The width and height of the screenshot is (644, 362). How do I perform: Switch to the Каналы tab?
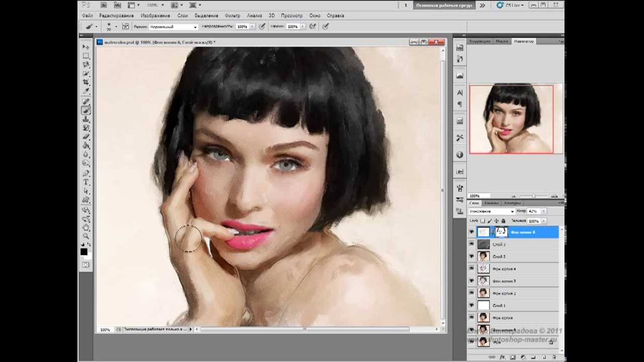[492, 203]
